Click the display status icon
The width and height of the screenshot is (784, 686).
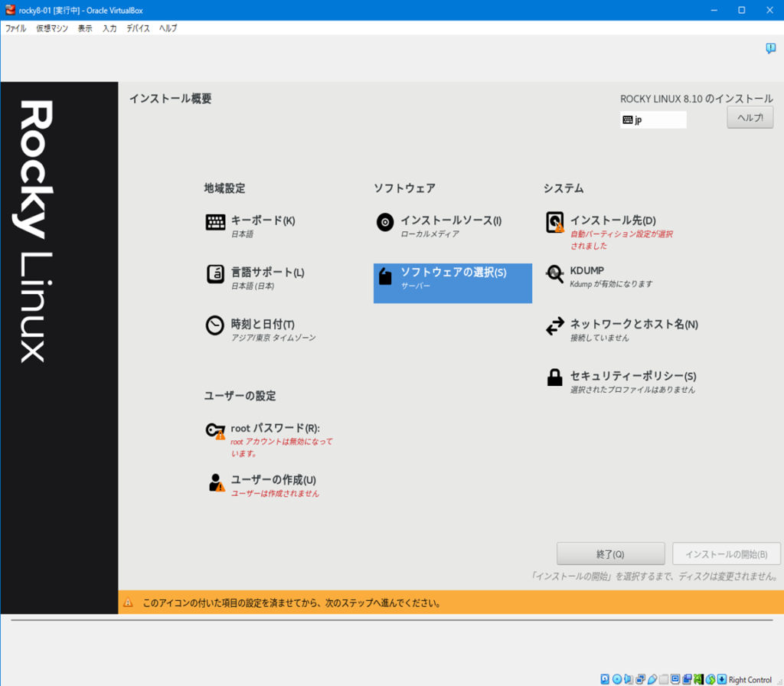coord(675,679)
